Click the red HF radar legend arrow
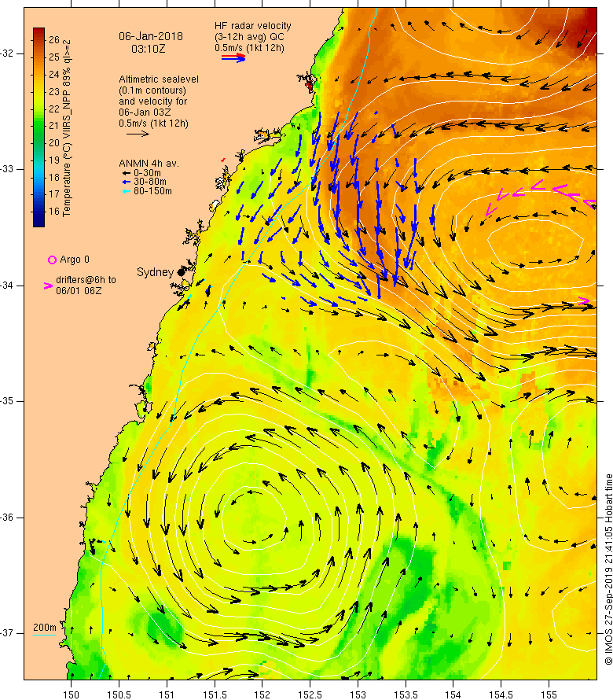The height and width of the screenshot is (700, 613). (x=233, y=57)
